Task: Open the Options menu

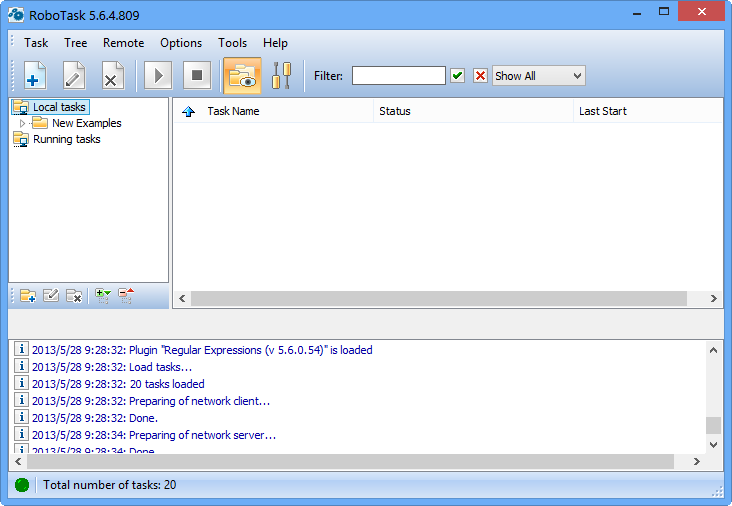Action: coord(181,43)
